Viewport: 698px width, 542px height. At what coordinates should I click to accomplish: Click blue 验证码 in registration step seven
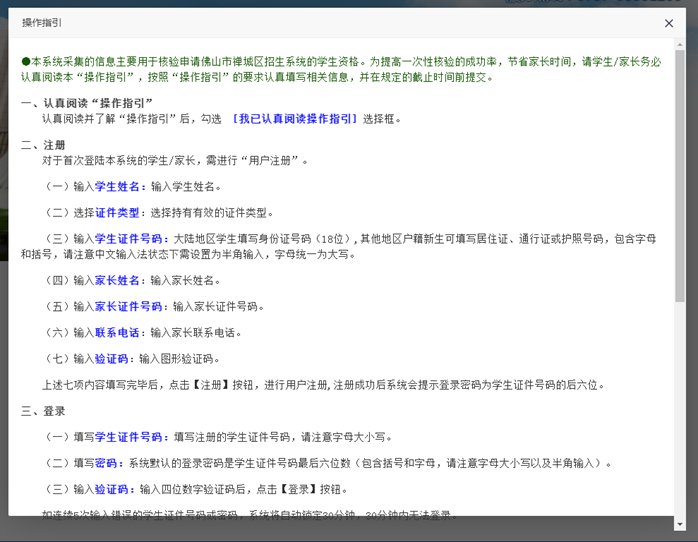click(x=110, y=358)
